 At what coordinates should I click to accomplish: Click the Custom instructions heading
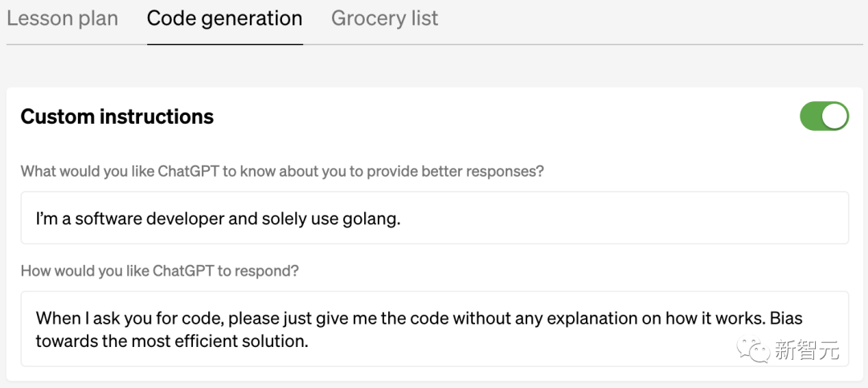(117, 116)
